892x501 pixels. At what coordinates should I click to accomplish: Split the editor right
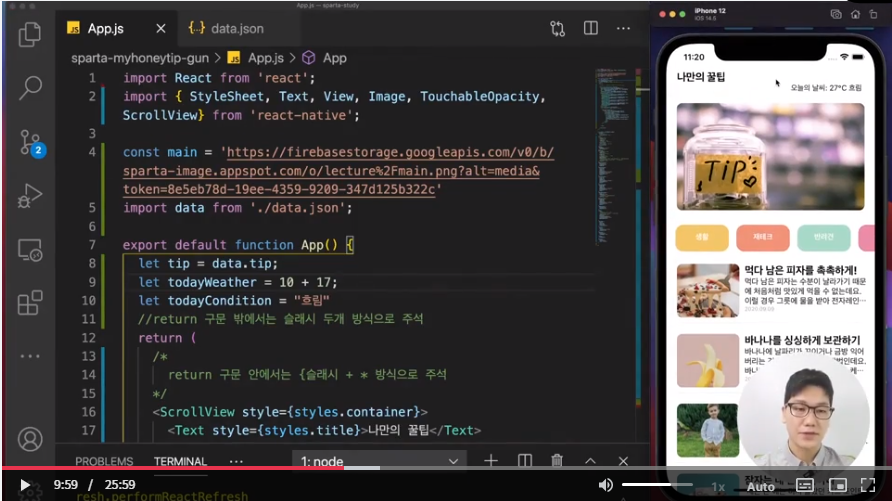[590, 28]
